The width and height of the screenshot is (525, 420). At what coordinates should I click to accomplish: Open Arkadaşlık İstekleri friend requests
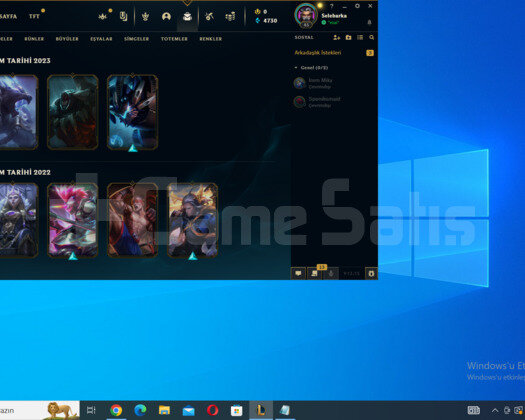(x=318, y=53)
